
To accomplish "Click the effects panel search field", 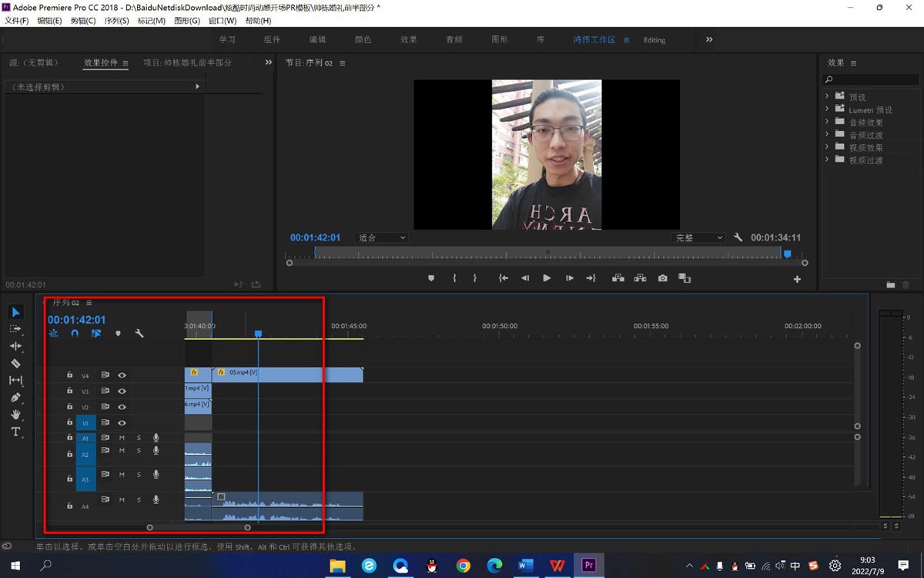I will (x=874, y=79).
